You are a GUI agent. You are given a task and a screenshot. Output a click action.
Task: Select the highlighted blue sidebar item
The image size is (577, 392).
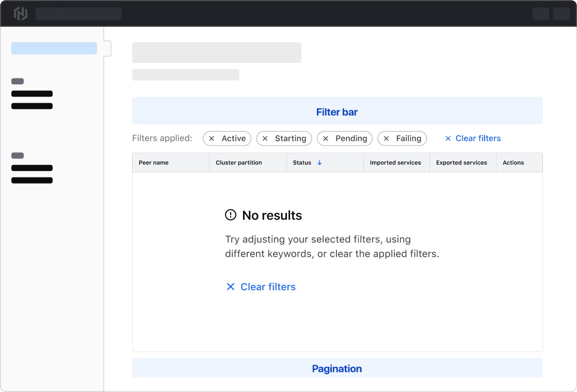click(x=54, y=48)
